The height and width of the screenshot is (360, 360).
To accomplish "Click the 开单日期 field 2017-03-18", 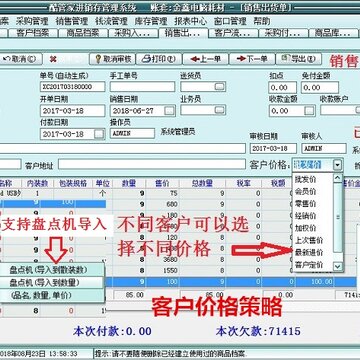I will (x=72, y=111).
